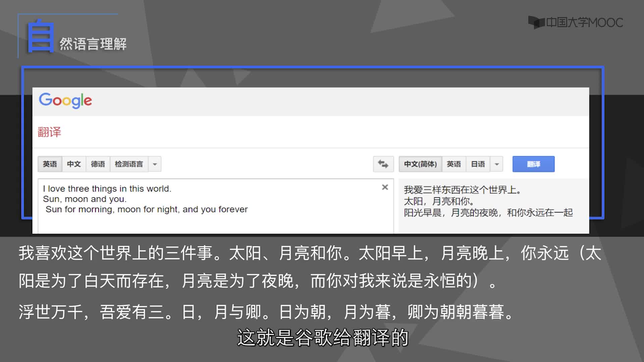Screen dimensions: 644x362
Task: Click source line 'Sun, moon and you.'
Action: [x=85, y=199]
